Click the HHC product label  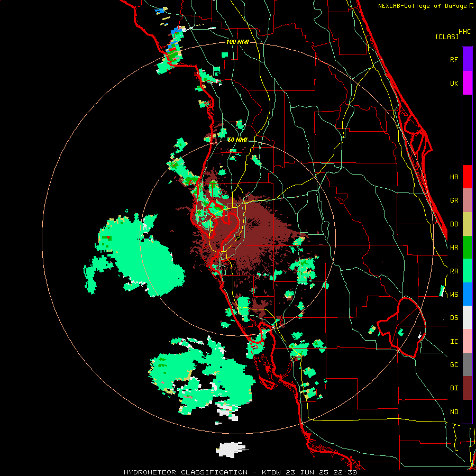click(464, 32)
